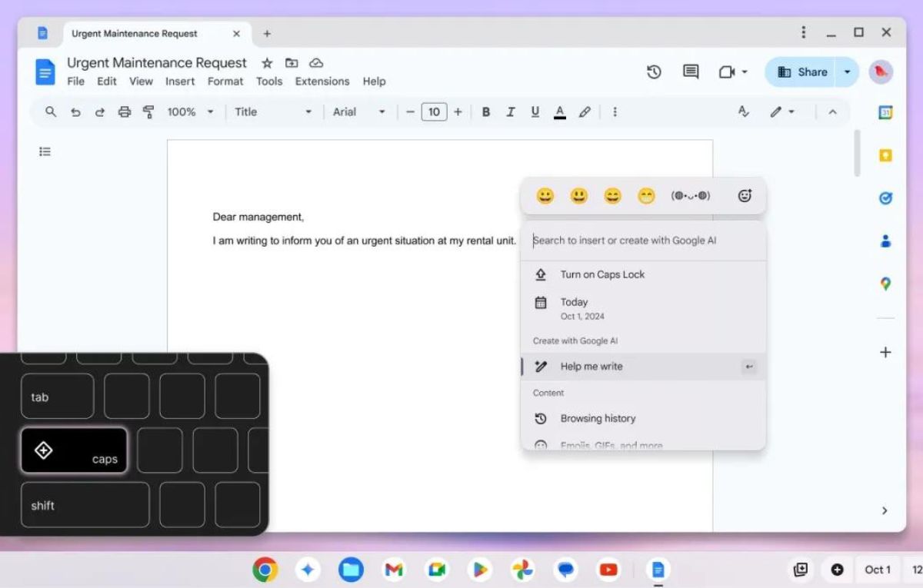The height and width of the screenshot is (588, 923).
Task: Click the text color underlined A
Action: point(560,111)
